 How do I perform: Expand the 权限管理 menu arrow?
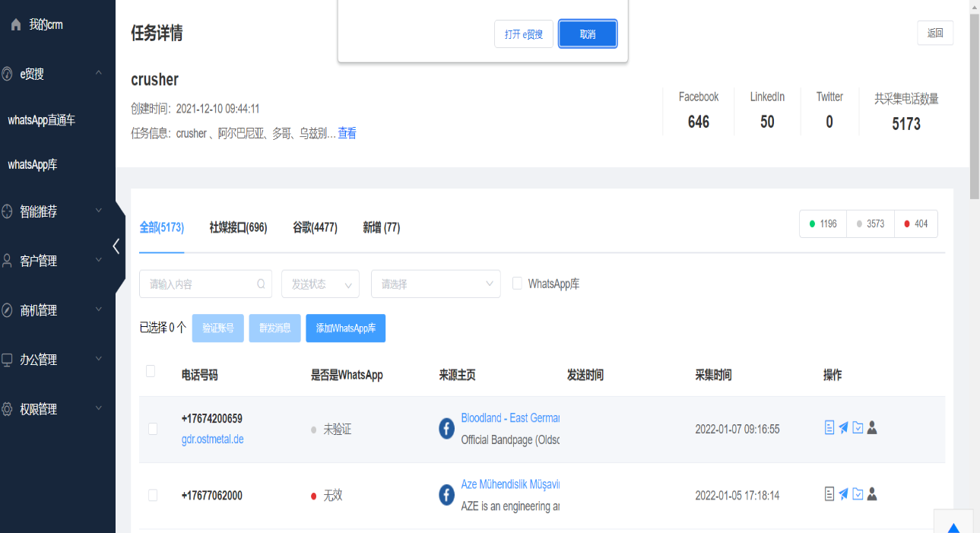coord(99,408)
